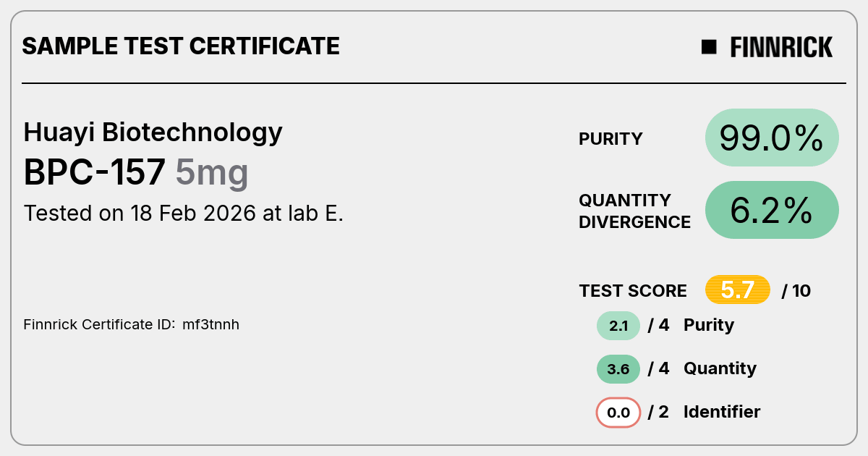This screenshot has width=868, height=456.
Task: Open the Huayi Biotechnology vendor name
Action: [153, 132]
